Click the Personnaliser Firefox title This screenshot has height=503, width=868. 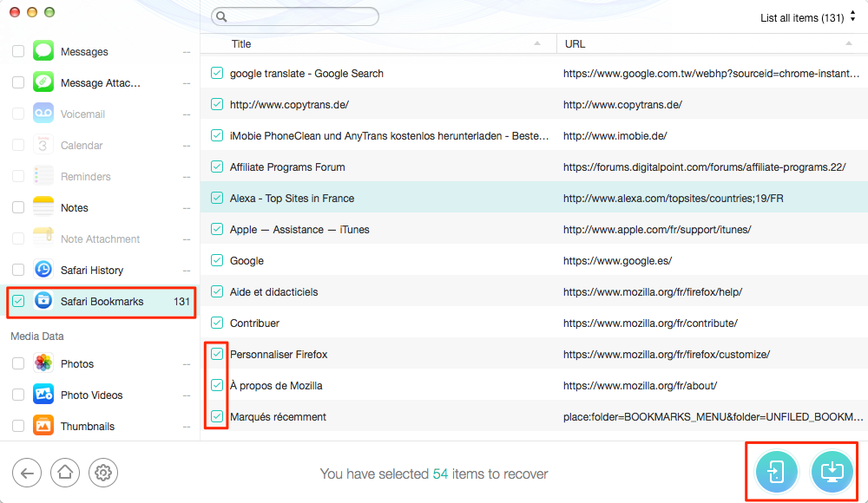(279, 354)
